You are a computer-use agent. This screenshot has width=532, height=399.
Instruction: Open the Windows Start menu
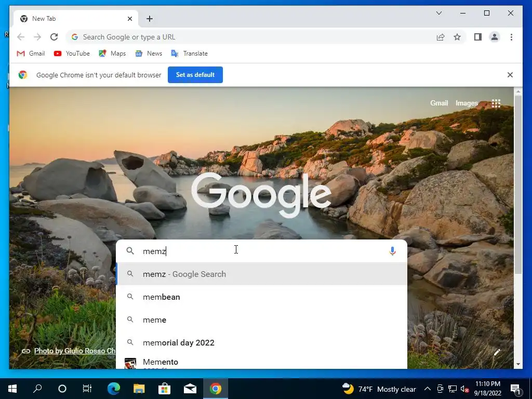pyautogui.click(x=12, y=389)
